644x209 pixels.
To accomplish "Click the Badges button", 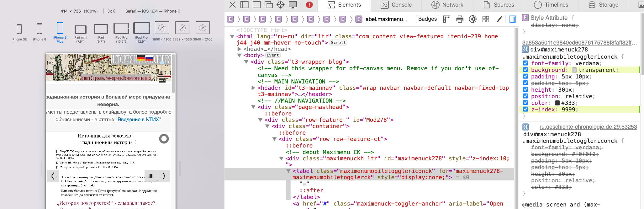I will [x=427, y=19].
